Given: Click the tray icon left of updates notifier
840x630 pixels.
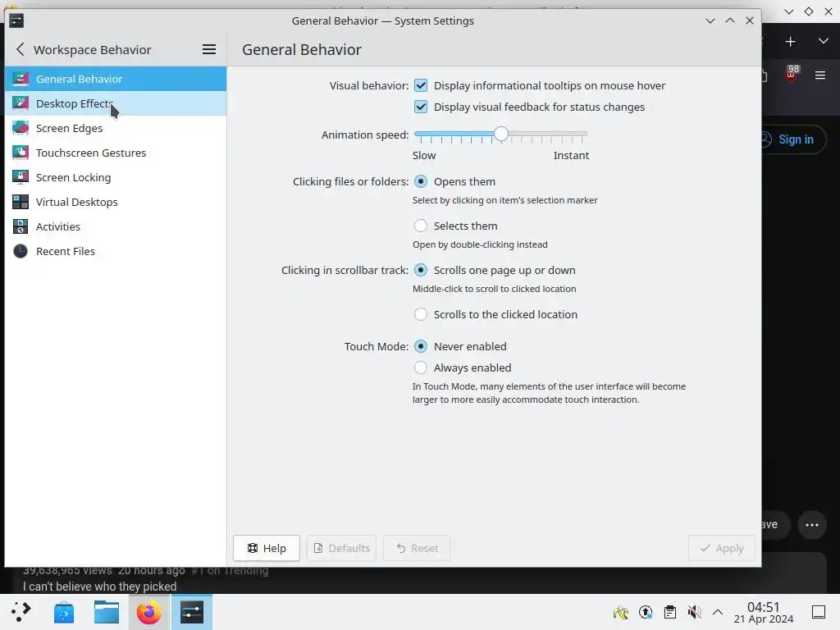Looking at the screenshot, I should pyautogui.click(x=621, y=612).
